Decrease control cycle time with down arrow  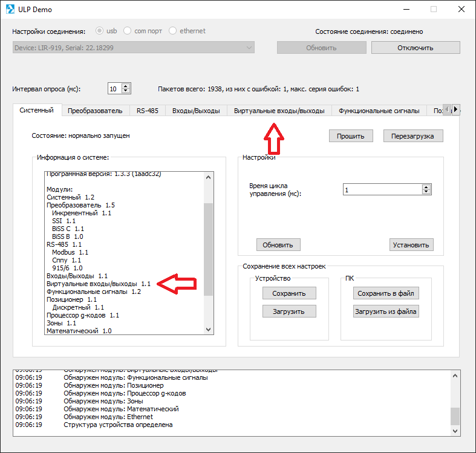tap(426, 192)
